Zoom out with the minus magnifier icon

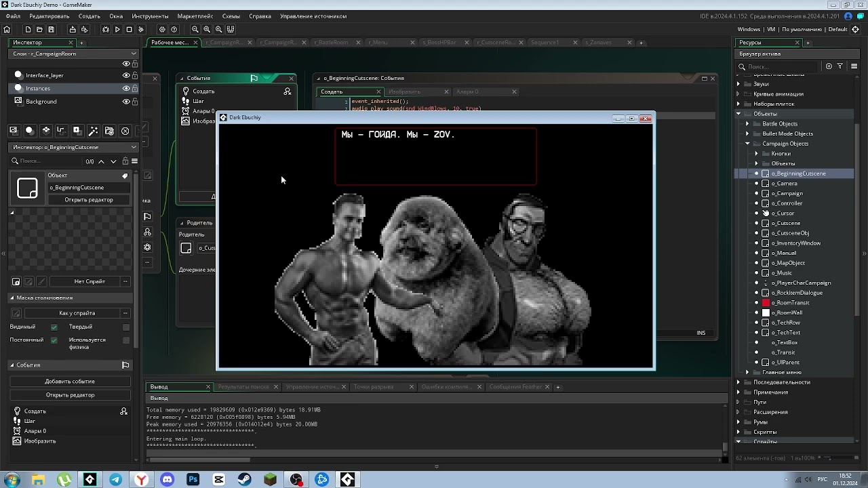(195, 29)
